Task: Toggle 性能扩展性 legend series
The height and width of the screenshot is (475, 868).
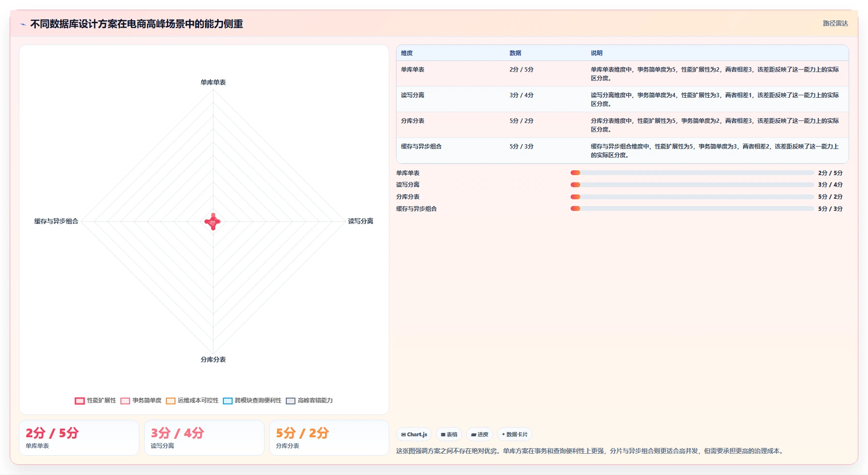Action: coord(96,401)
